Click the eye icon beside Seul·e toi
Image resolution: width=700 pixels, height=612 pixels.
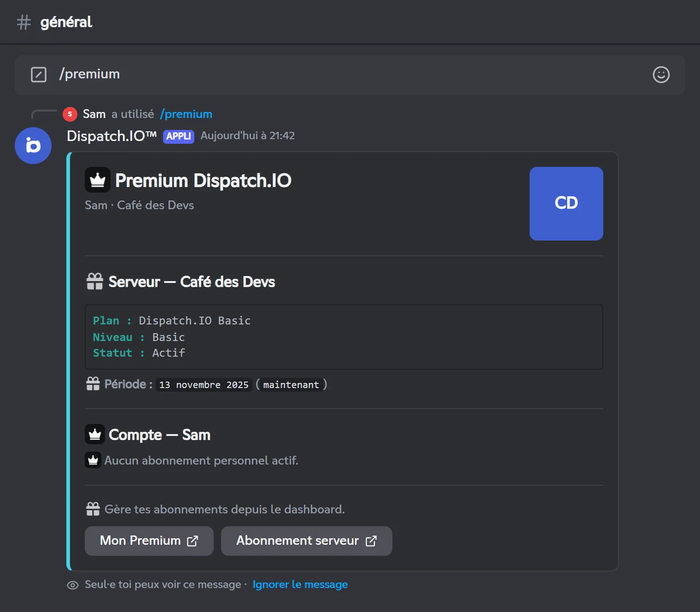73,585
